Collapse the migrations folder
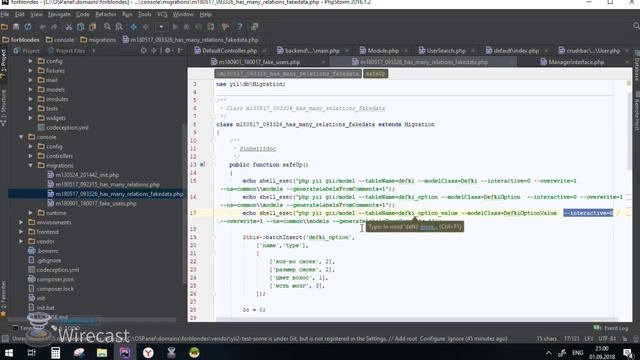The image size is (640, 360). [31, 166]
